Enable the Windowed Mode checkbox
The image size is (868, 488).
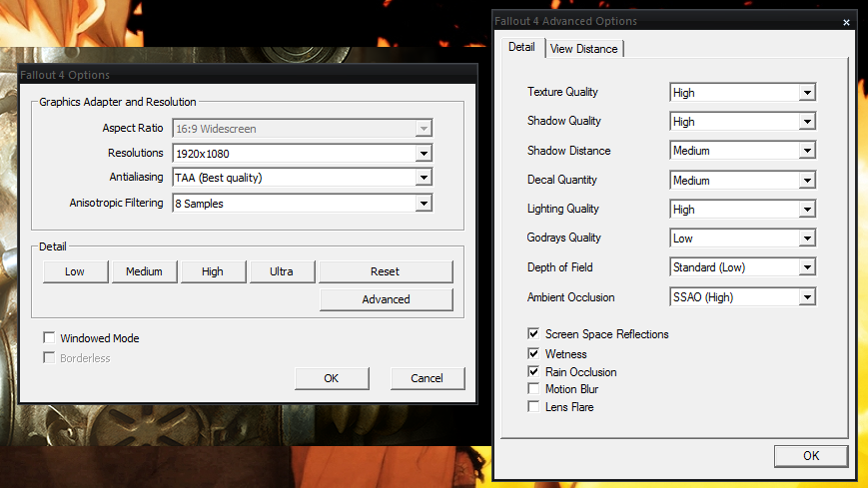[49, 337]
